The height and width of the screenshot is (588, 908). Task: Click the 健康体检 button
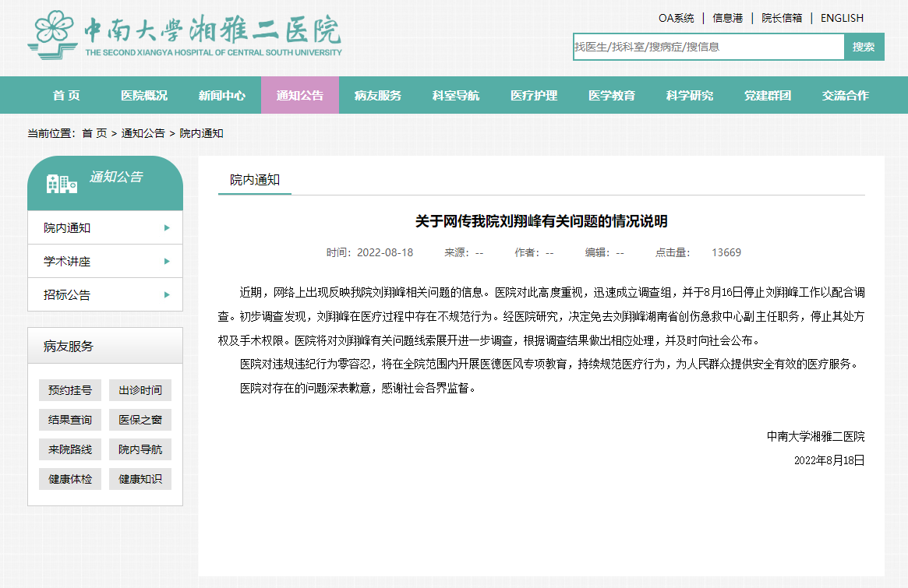pyautogui.click(x=70, y=479)
